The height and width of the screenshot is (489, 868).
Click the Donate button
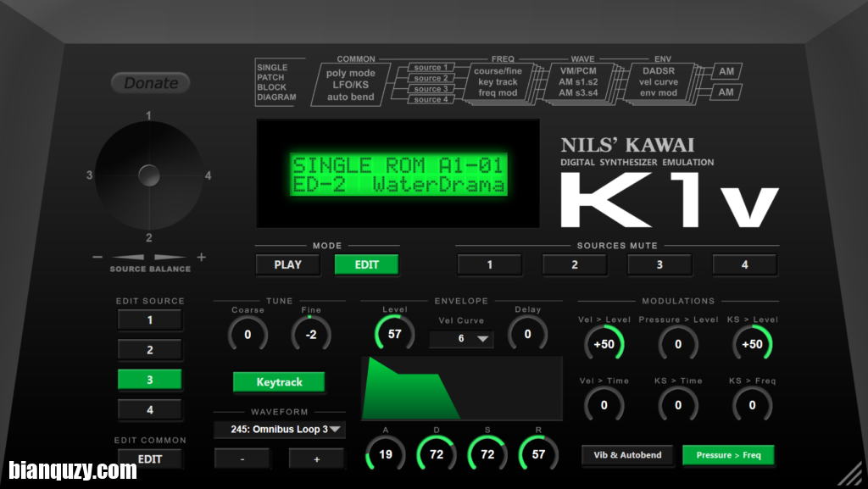coord(151,83)
